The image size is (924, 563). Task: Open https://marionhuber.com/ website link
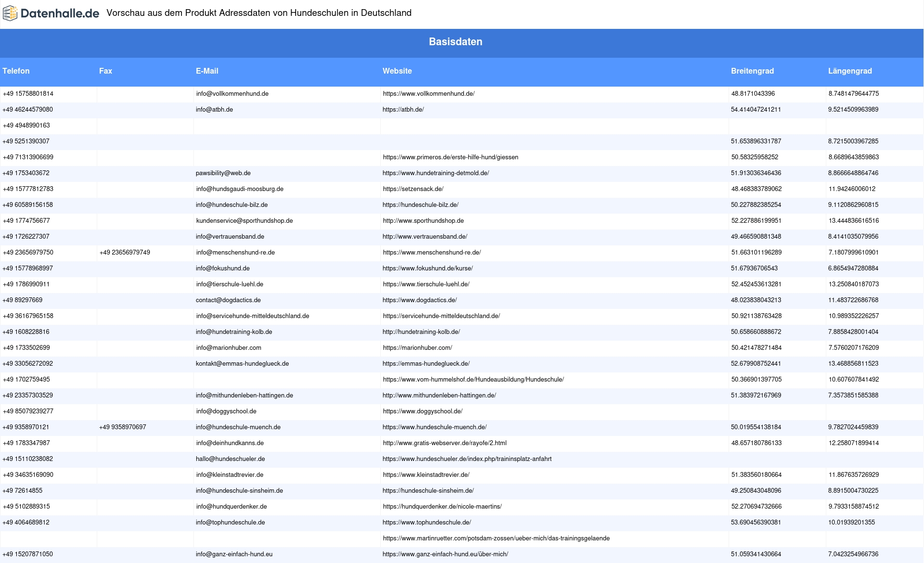tap(418, 348)
